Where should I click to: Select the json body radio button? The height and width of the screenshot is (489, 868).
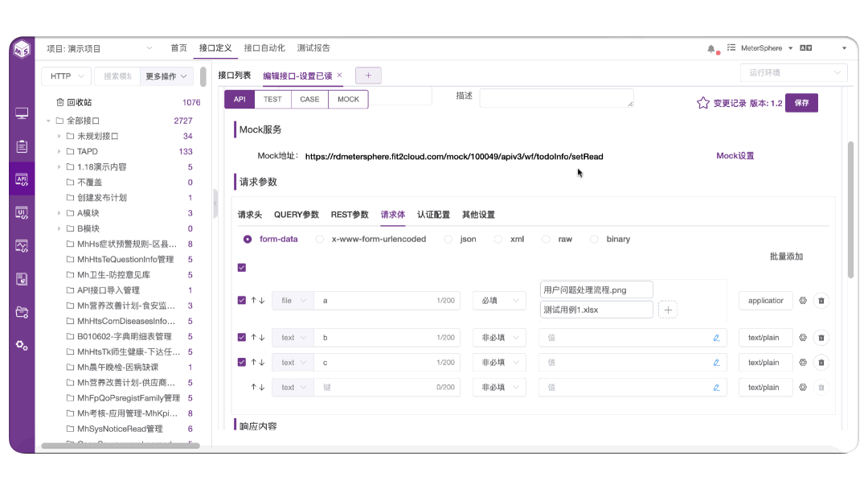[x=448, y=239]
